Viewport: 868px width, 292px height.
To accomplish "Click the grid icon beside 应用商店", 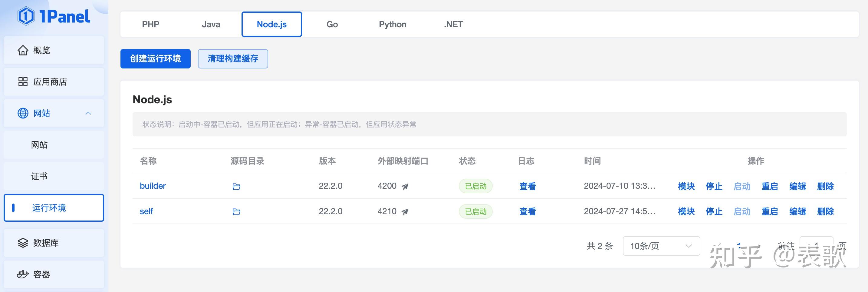I will pos(23,81).
